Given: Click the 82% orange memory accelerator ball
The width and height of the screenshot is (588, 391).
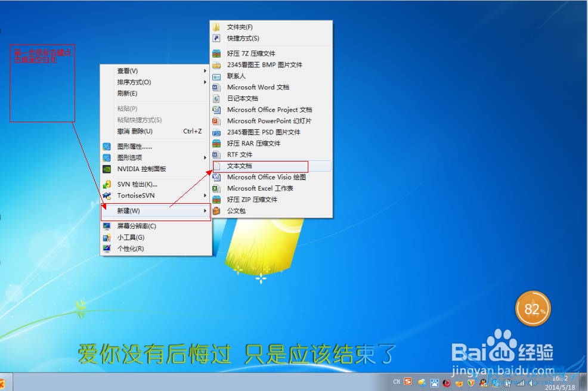Looking at the screenshot, I should 533,309.
